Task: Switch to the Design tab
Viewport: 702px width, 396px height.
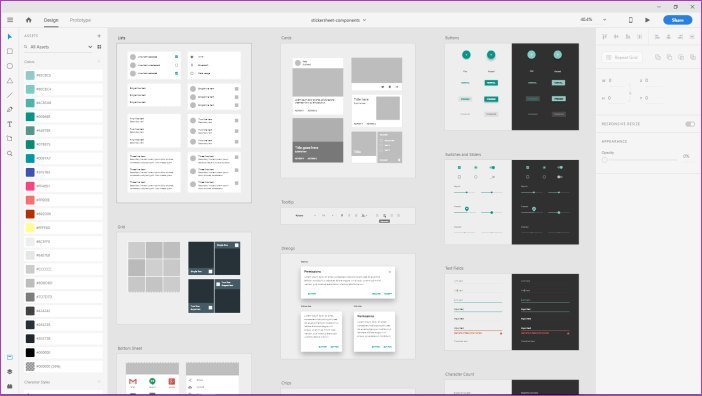Action: coord(51,20)
